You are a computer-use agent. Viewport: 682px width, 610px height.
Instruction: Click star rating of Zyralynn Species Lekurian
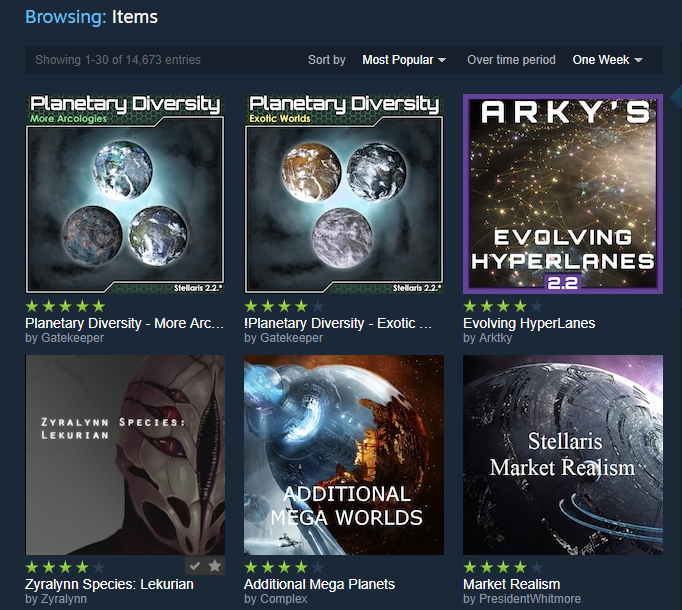point(66,567)
